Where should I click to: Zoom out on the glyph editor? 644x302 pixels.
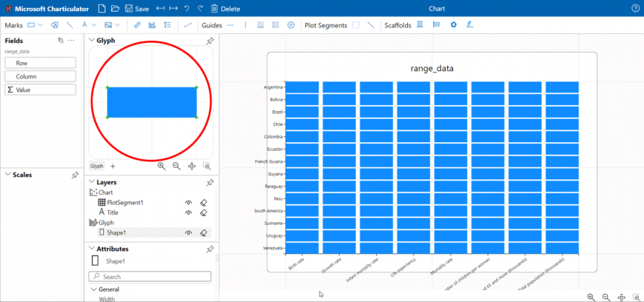[177, 166]
